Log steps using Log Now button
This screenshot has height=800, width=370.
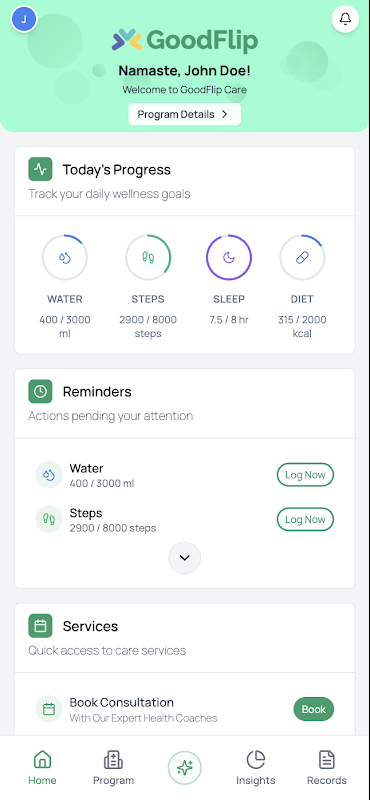tap(305, 519)
